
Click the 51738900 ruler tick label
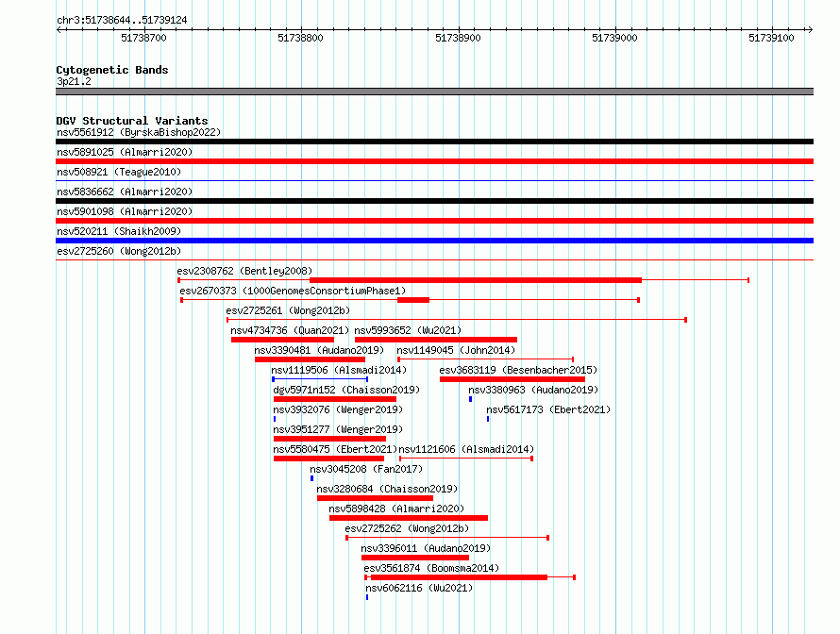458,38
